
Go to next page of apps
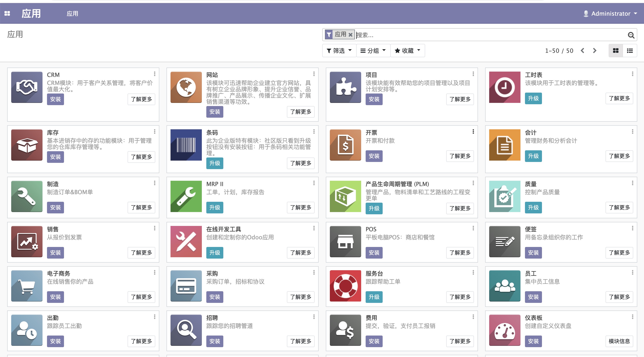(x=595, y=51)
